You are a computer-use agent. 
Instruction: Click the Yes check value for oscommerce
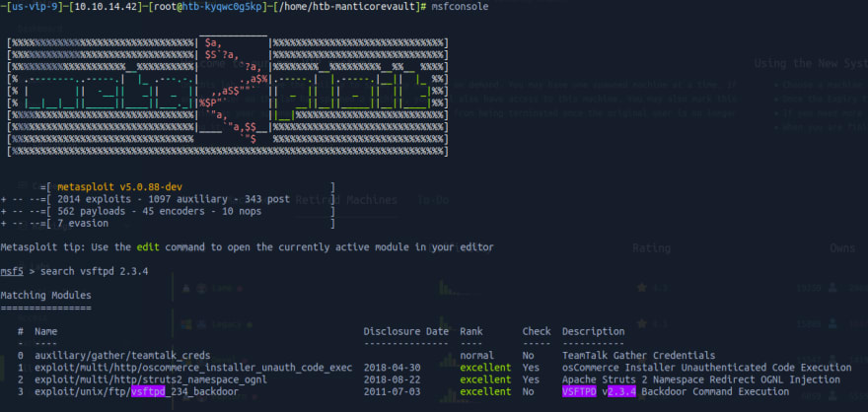(x=531, y=368)
